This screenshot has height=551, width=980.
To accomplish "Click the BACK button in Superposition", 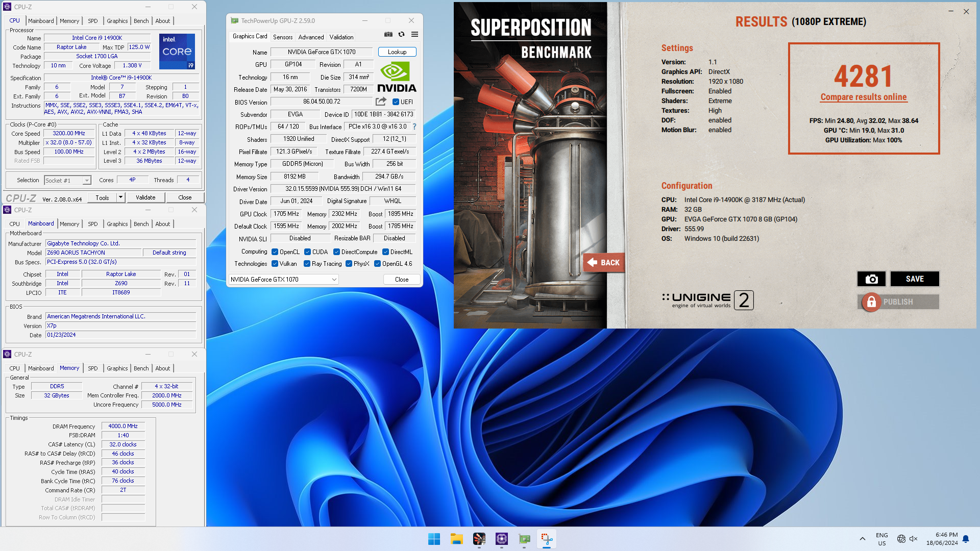I will [x=604, y=262].
